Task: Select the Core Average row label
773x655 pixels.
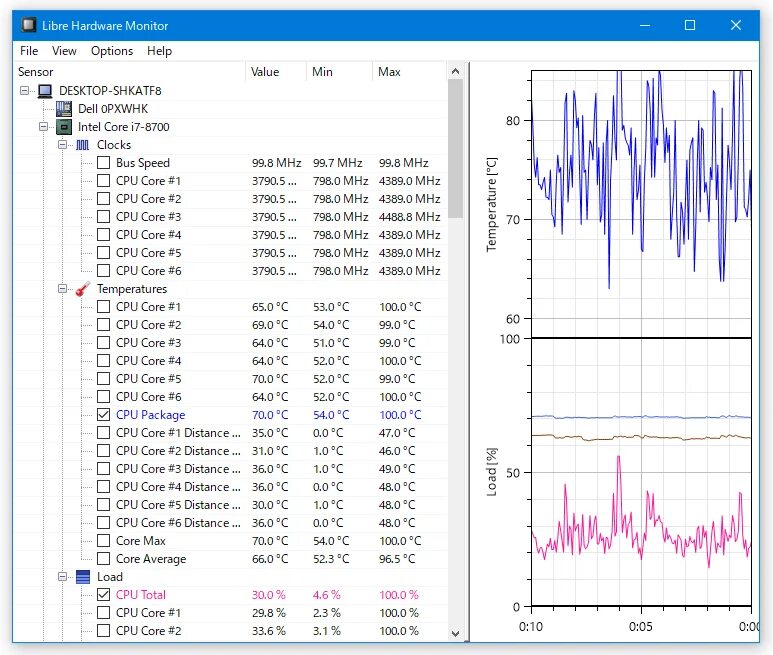Action: click(151, 559)
